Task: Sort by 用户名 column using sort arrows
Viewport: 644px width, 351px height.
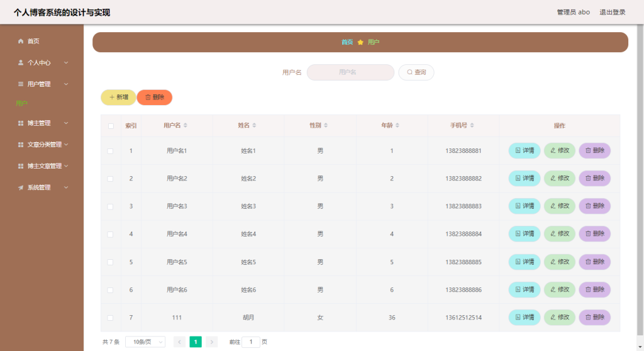Action: point(186,125)
